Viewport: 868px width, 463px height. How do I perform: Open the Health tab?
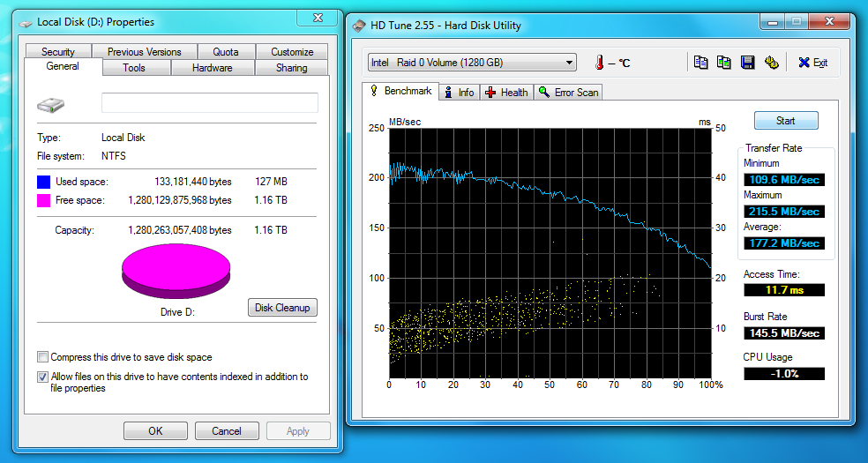506,93
